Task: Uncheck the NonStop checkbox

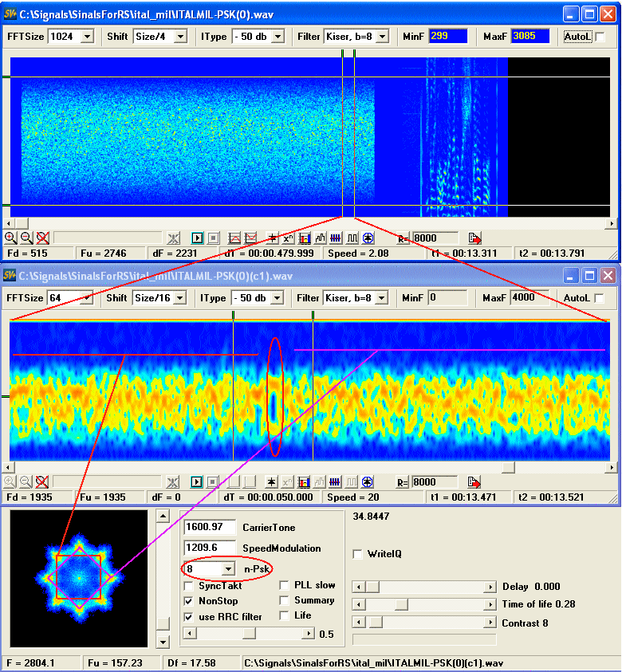Action: point(189,601)
